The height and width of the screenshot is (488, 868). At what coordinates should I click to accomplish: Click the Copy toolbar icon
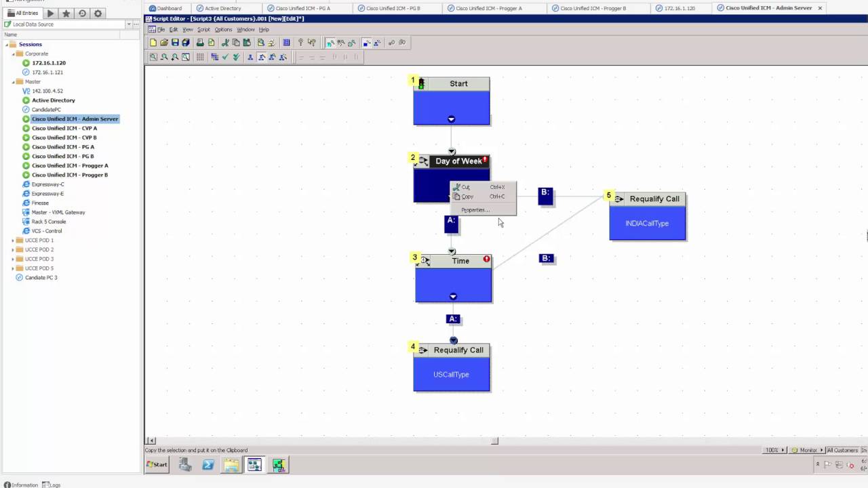tap(236, 43)
